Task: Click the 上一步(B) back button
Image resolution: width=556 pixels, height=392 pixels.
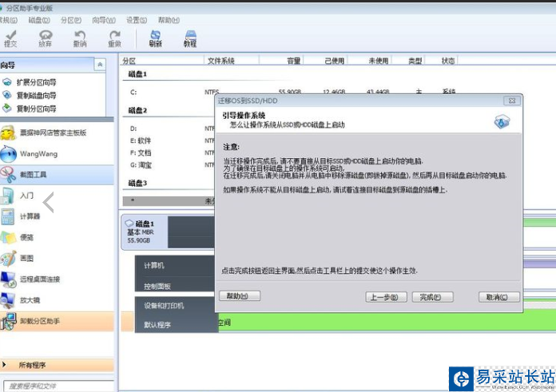Action: tap(386, 297)
